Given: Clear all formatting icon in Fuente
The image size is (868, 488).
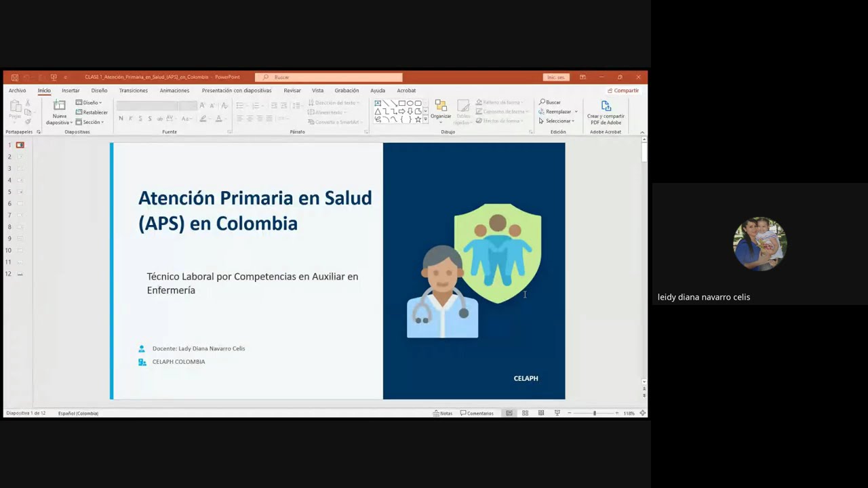Looking at the screenshot, I should [224, 106].
